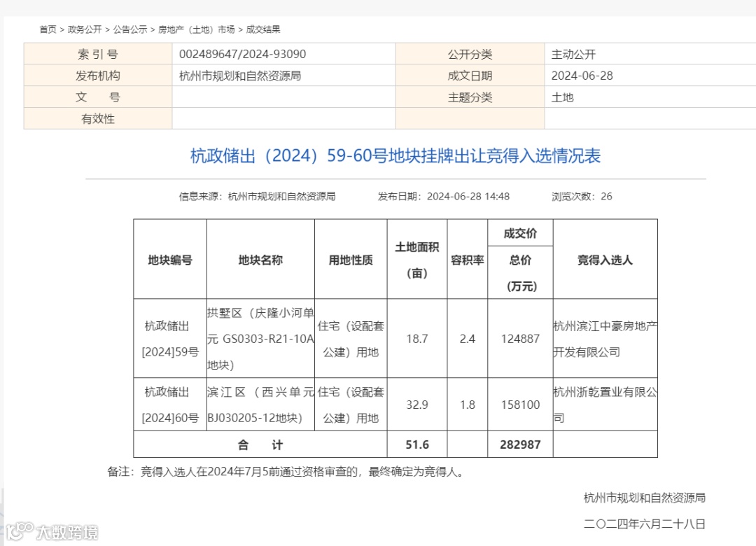
Task: Select the date 二〇二四年六月二十八日
Action: tap(645, 524)
